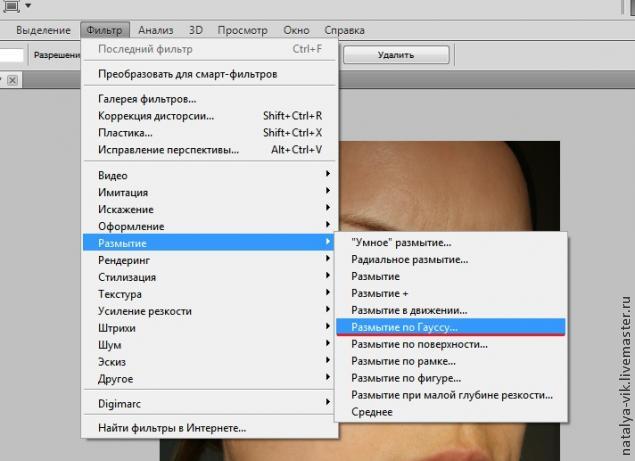Expand the Усиление резкости submenu

(210, 311)
